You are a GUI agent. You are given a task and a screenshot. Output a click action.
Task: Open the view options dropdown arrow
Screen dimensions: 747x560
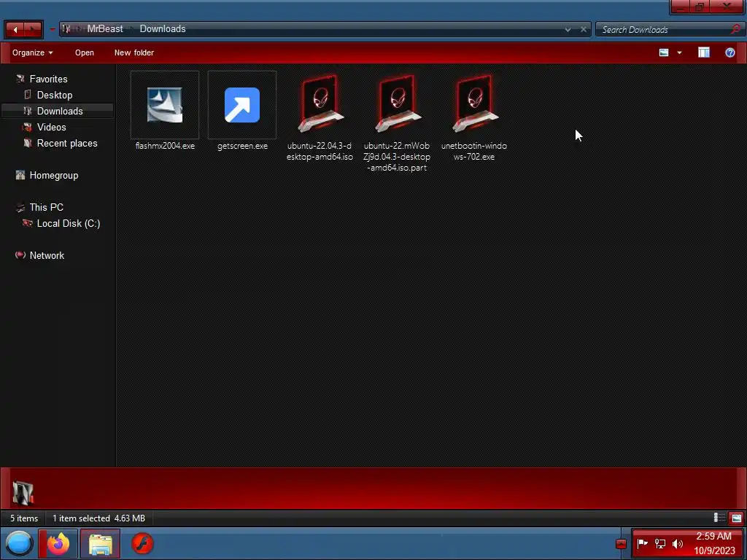point(679,52)
